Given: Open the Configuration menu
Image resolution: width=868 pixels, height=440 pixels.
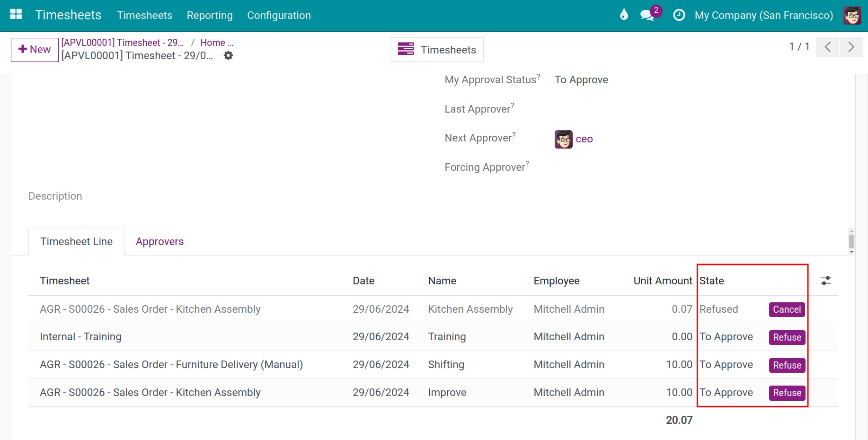Looking at the screenshot, I should click(279, 15).
